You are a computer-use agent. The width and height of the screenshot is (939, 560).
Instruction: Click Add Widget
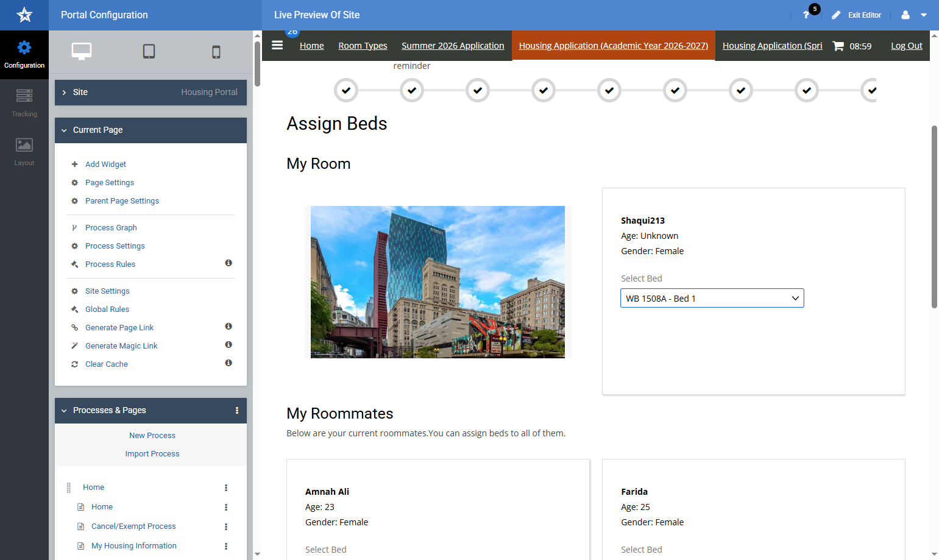click(x=105, y=165)
